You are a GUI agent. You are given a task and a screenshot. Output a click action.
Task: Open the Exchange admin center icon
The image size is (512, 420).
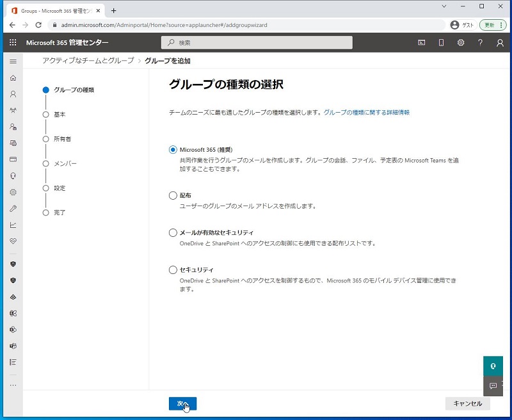(13, 313)
